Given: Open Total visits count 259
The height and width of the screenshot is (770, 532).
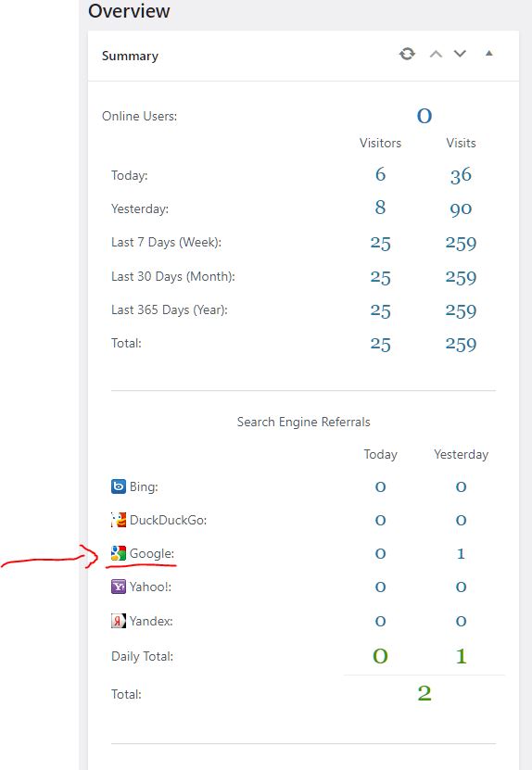Looking at the screenshot, I should [461, 345].
